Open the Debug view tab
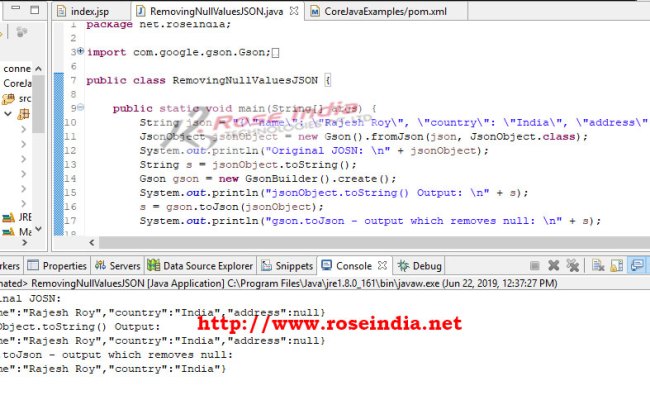This screenshot has width=650, height=400. click(x=420, y=266)
